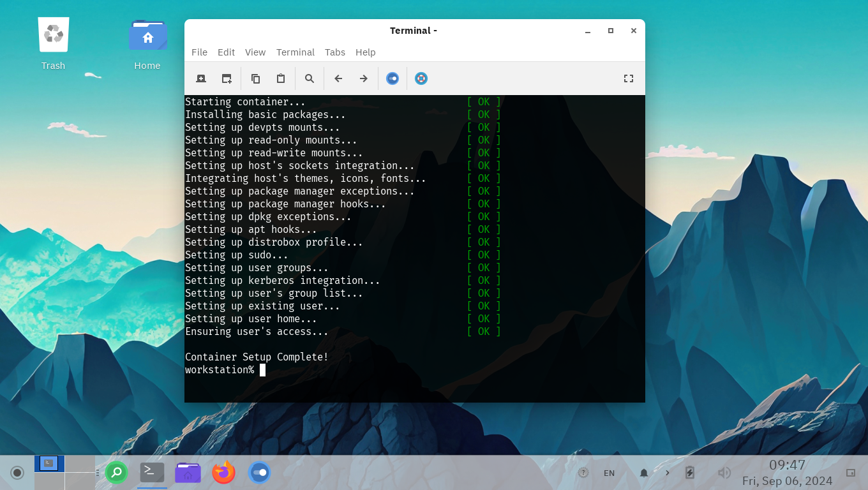This screenshot has width=868, height=490.
Task: Open terminal preferences toggle icon in toolbar
Action: 393,78
